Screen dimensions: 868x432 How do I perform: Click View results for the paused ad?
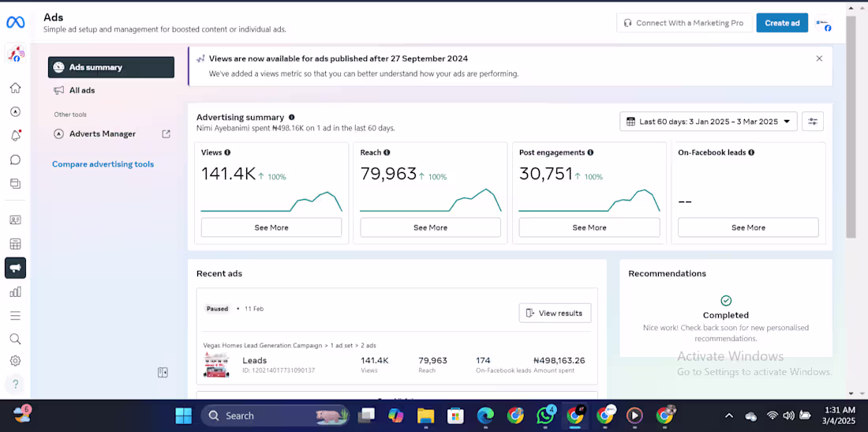point(554,314)
